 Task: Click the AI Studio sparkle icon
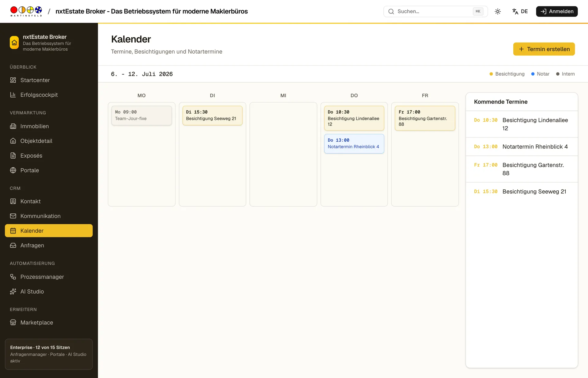point(13,291)
